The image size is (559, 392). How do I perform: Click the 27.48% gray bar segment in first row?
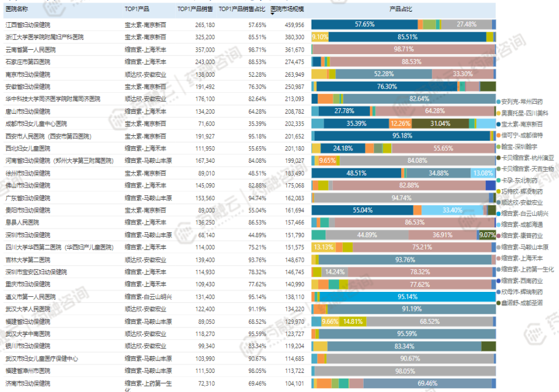pyautogui.click(x=467, y=24)
